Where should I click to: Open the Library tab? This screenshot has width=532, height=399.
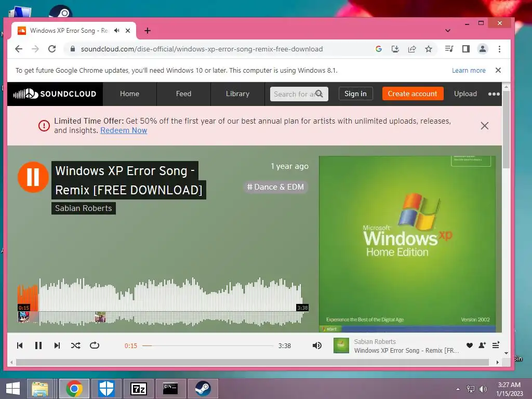click(237, 94)
